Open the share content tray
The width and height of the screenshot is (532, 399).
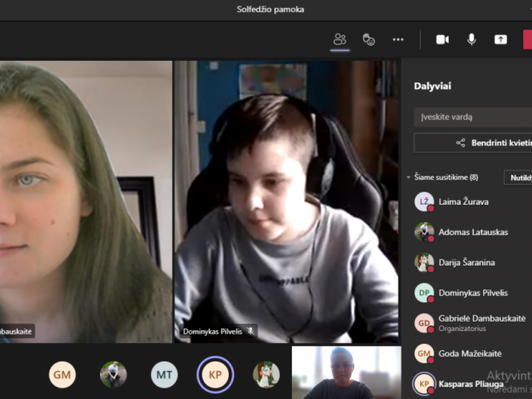pos(500,39)
